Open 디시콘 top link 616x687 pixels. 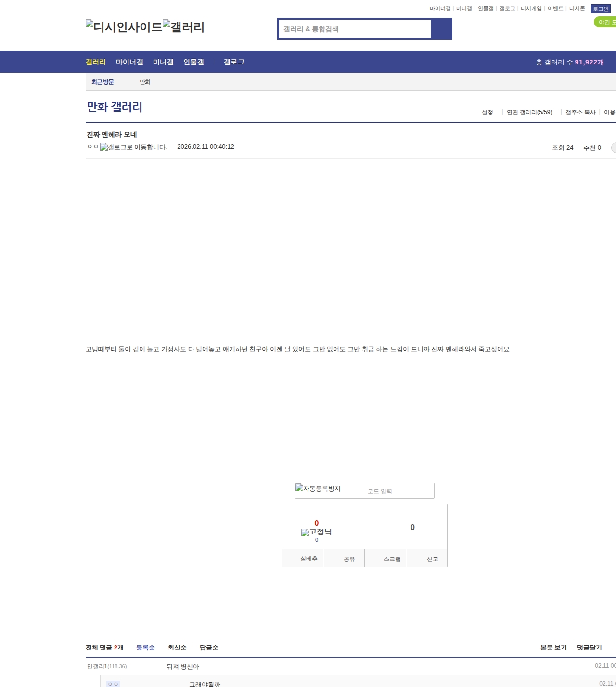[577, 9]
